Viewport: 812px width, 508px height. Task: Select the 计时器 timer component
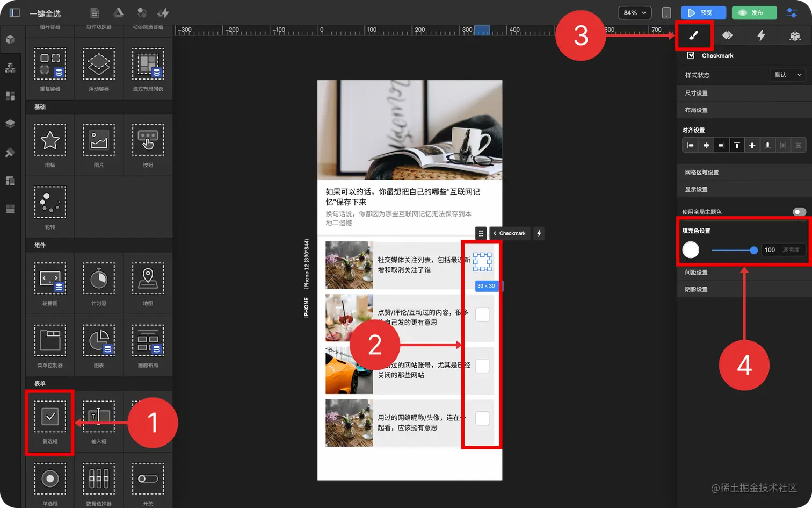[x=99, y=283]
